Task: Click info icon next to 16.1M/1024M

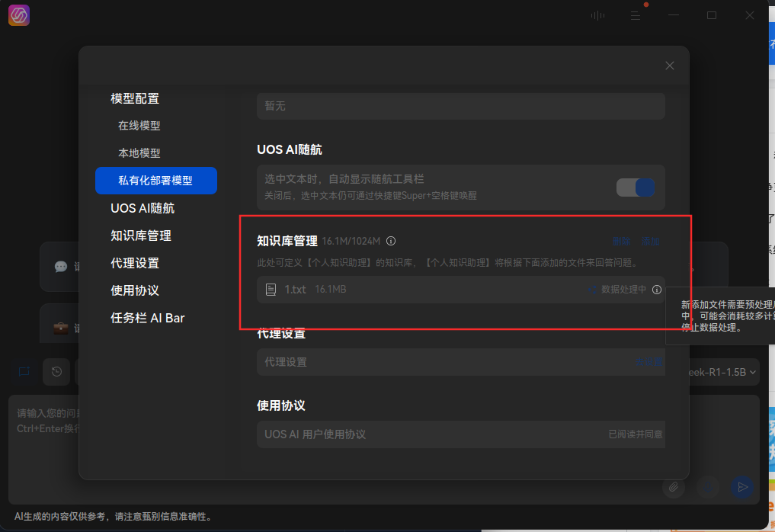Action: (x=391, y=241)
